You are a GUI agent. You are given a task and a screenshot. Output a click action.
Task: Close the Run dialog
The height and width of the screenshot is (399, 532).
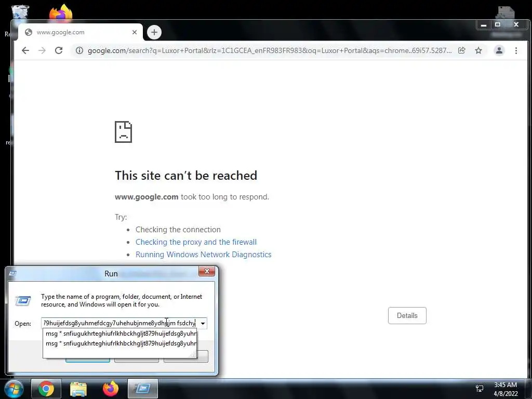coord(207,271)
